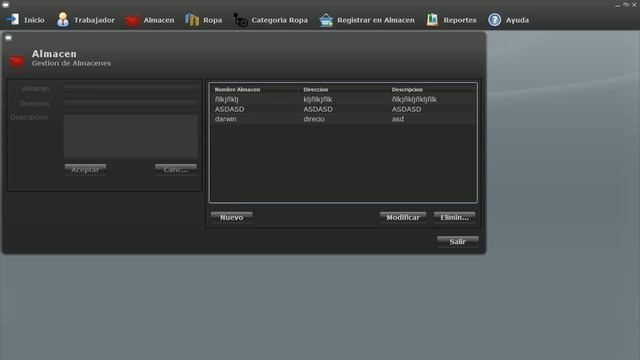640x360 pixels.
Task: Select the ñlkjñklj name cell
Action: (227, 100)
